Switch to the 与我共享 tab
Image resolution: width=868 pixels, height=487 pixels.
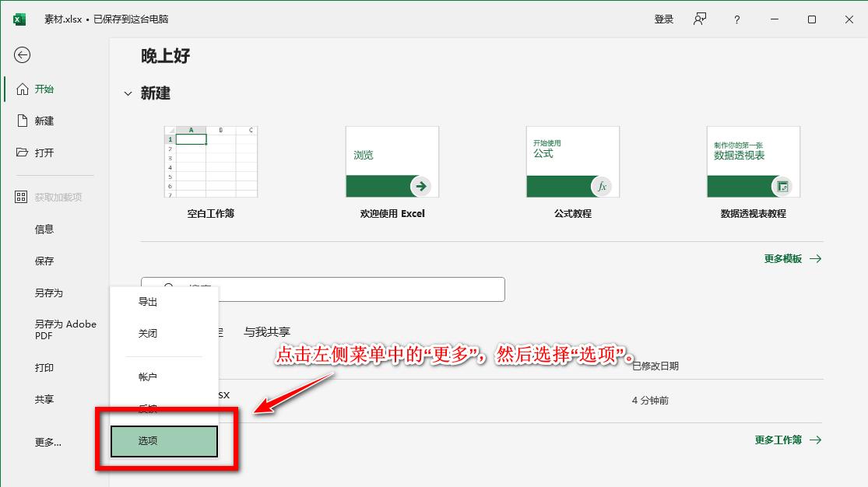click(267, 332)
